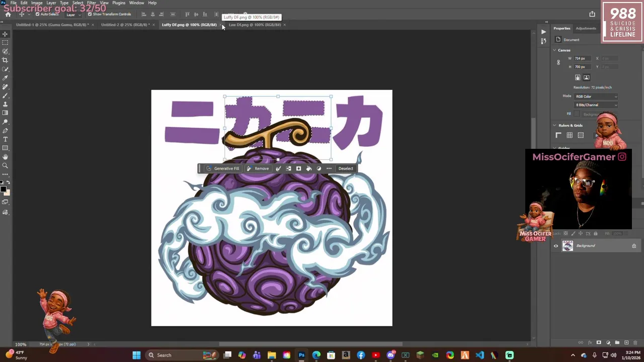Select the Spot Healing Brush tool

tap(5, 86)
